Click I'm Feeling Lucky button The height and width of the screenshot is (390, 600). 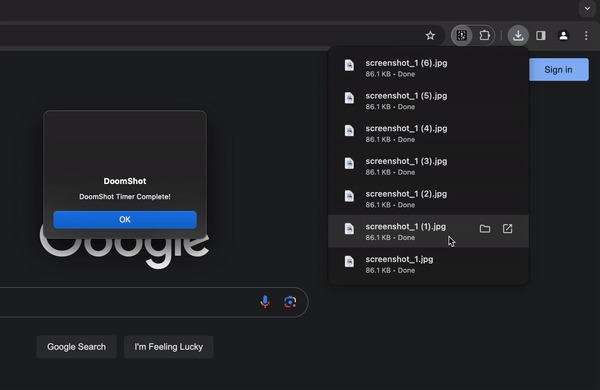pos(168,347)
